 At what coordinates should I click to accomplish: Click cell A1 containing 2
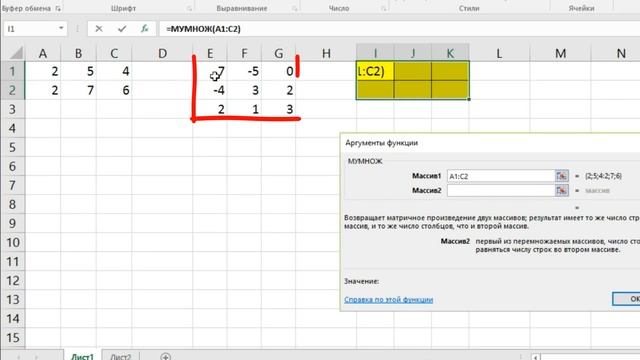click(x=43, y=71)
